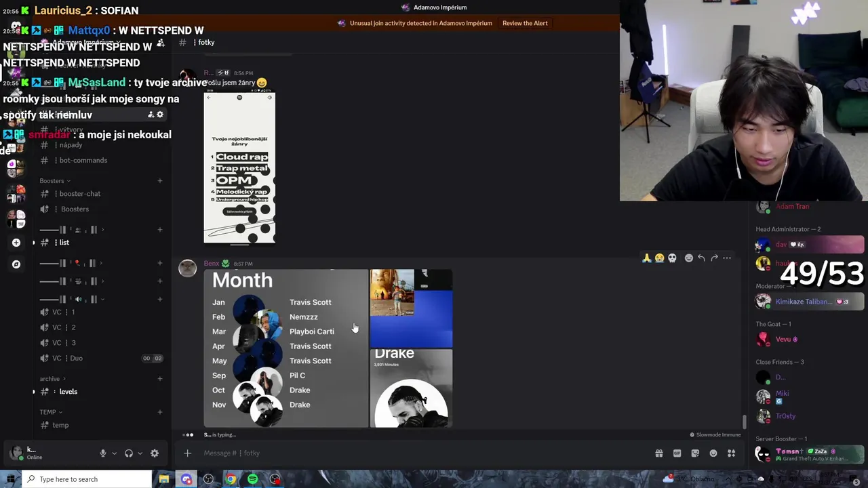Open the sticker picker
This screenshot has width=868, height=488.
pos(695,453)
